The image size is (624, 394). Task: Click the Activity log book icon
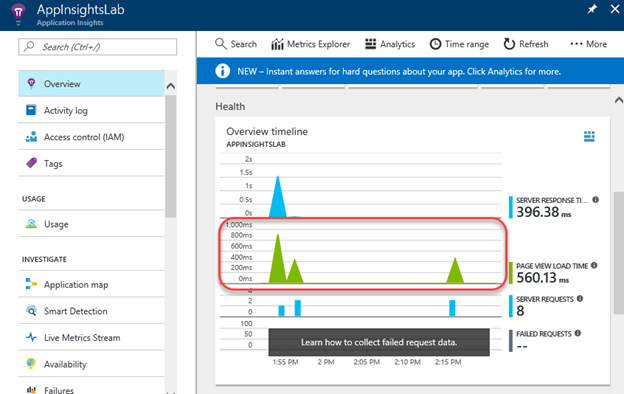(31, 110)
